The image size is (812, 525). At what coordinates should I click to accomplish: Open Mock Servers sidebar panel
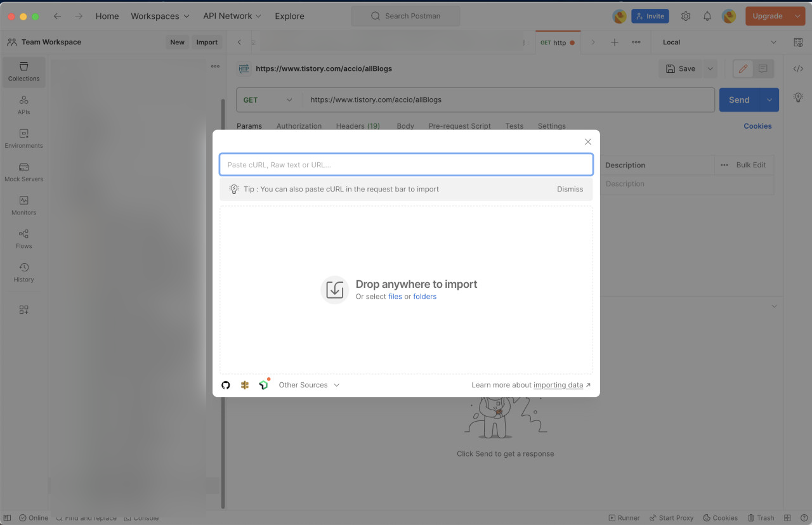[x=24, y=172]
